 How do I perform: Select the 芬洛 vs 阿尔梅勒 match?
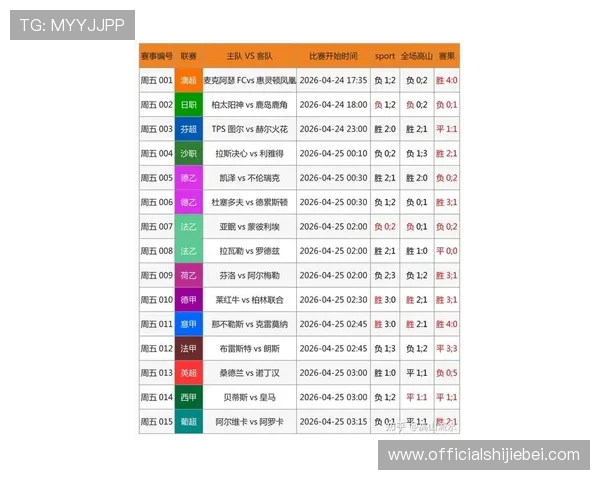(249, 276)
